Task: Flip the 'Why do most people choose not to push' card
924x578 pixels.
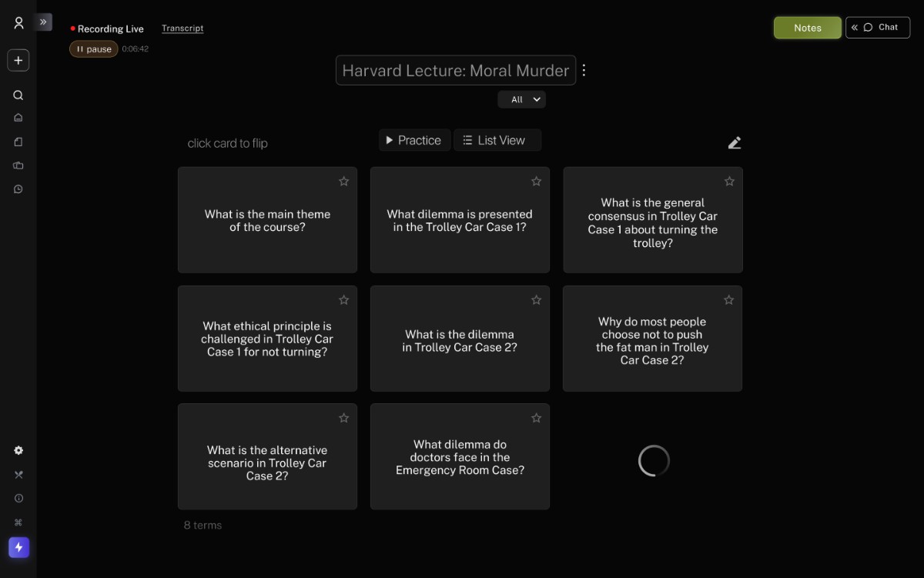Action: (x=653, y=339)
